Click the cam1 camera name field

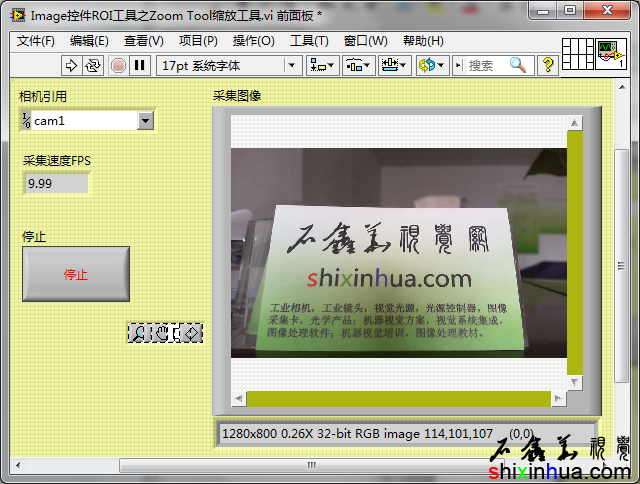click(84, 121)
